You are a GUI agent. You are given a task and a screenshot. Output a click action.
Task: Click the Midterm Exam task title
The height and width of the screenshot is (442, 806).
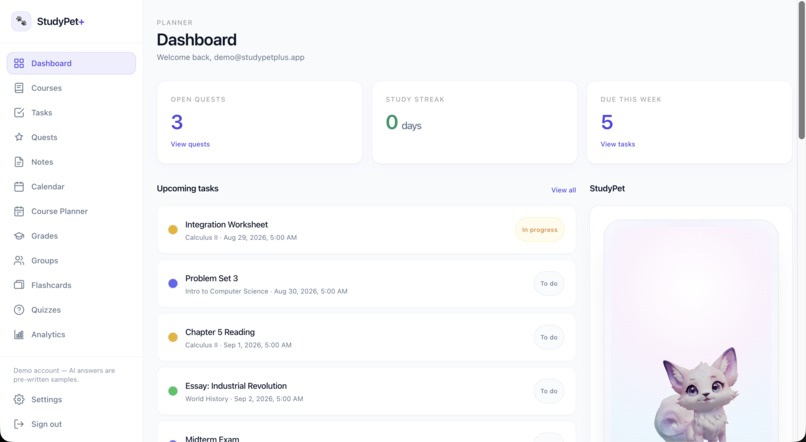click(212, 438)
